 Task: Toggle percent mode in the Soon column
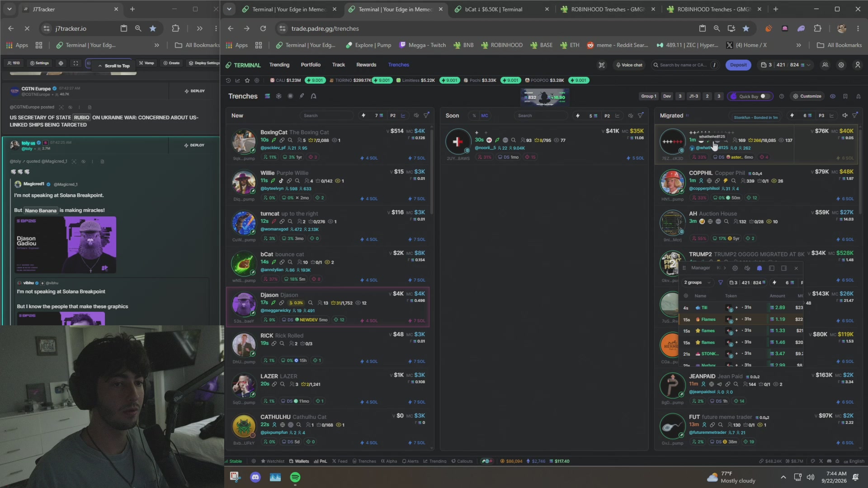474,116
